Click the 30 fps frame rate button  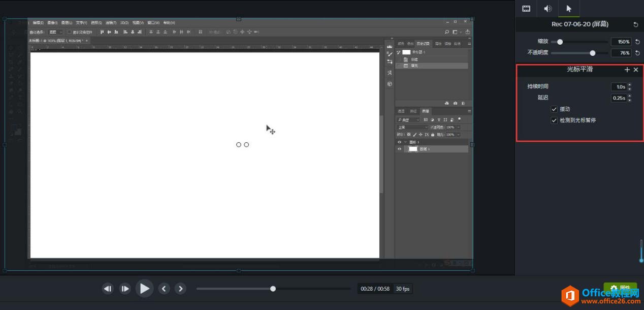point(403,289)
